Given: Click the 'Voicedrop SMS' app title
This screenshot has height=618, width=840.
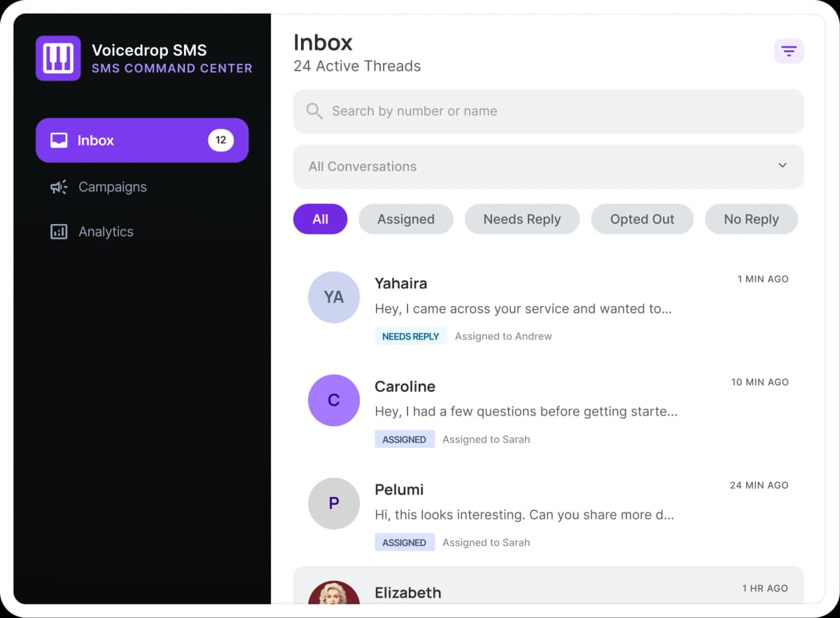Looking at the screenshot, I should (149, 50).
